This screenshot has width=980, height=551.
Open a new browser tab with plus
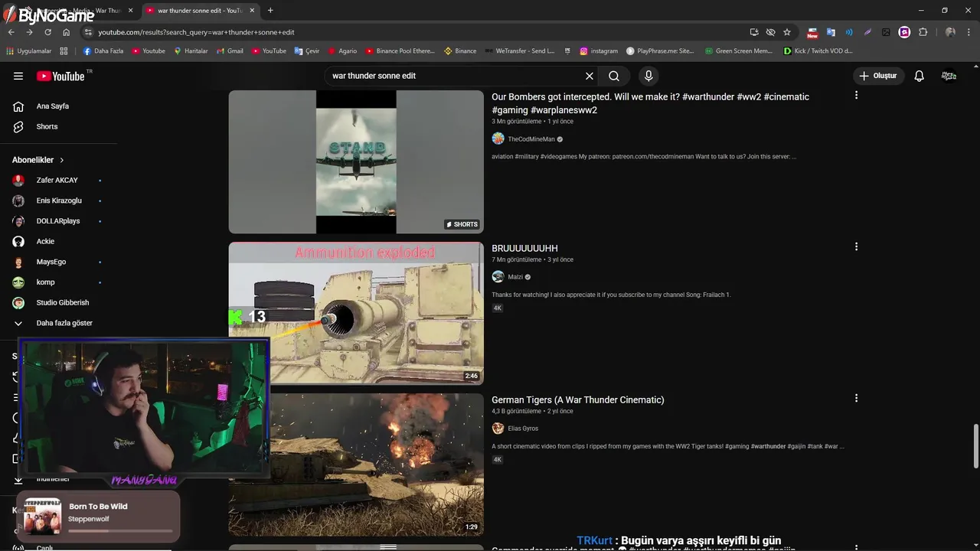click(x=270, y=11)
